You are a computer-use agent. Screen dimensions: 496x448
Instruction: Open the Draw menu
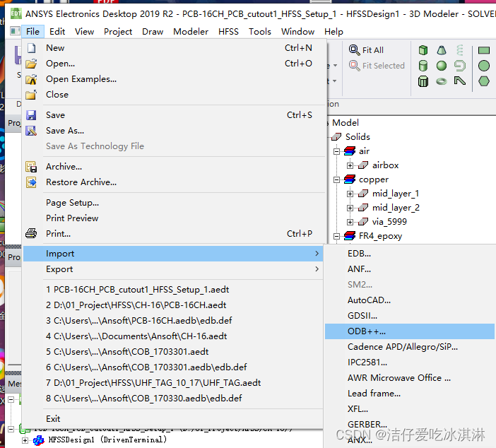pos(153,32)
